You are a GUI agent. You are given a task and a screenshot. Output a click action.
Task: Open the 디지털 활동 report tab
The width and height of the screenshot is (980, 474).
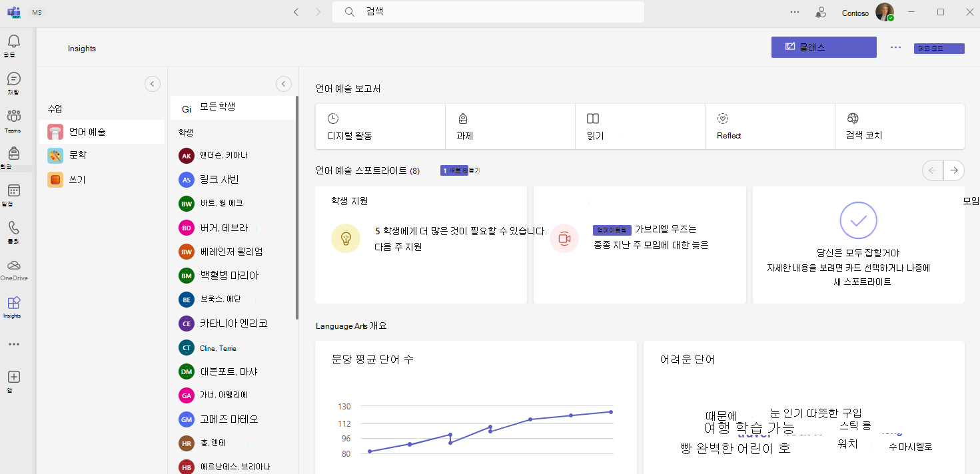380,126
